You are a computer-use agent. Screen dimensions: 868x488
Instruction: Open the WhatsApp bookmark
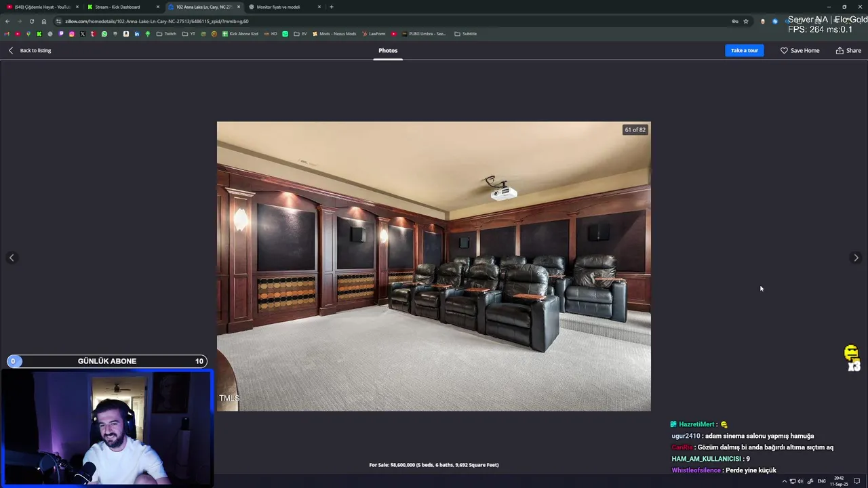104,34
